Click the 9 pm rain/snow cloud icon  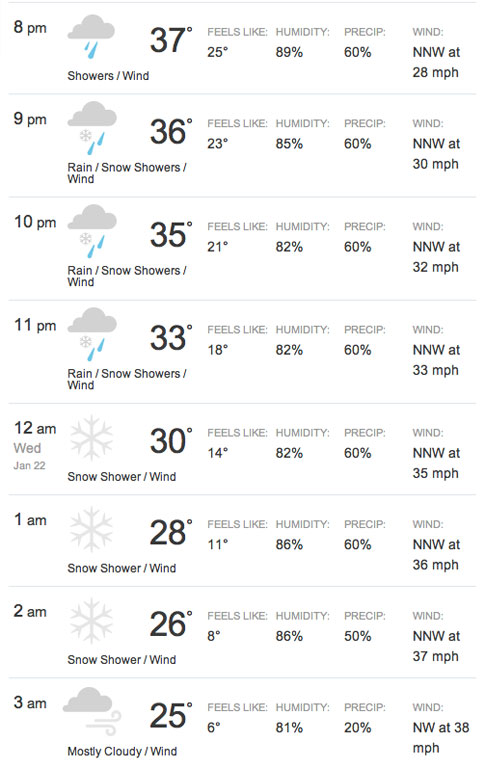[92, 128]
